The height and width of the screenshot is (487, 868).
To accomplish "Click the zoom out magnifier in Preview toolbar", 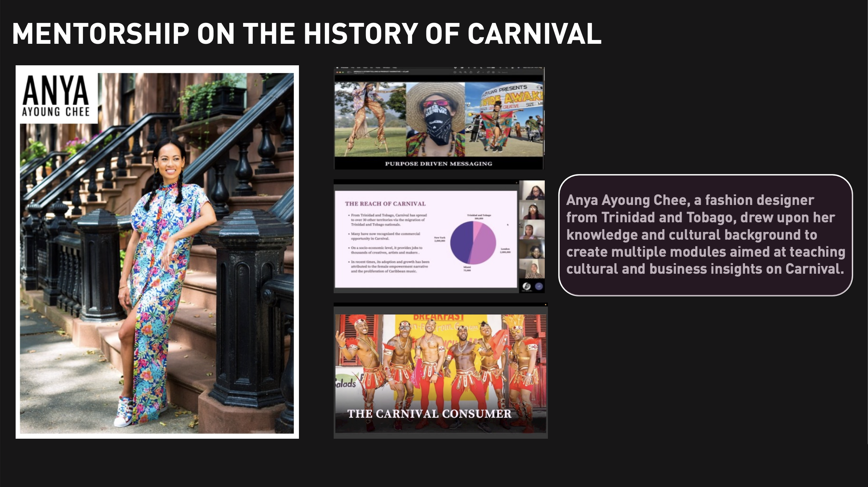I will point(460,72).
